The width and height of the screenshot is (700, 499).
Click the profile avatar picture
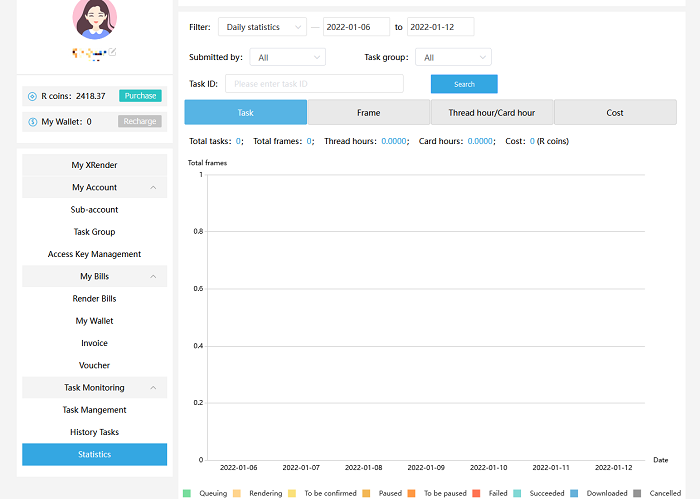tap(95, 17)
